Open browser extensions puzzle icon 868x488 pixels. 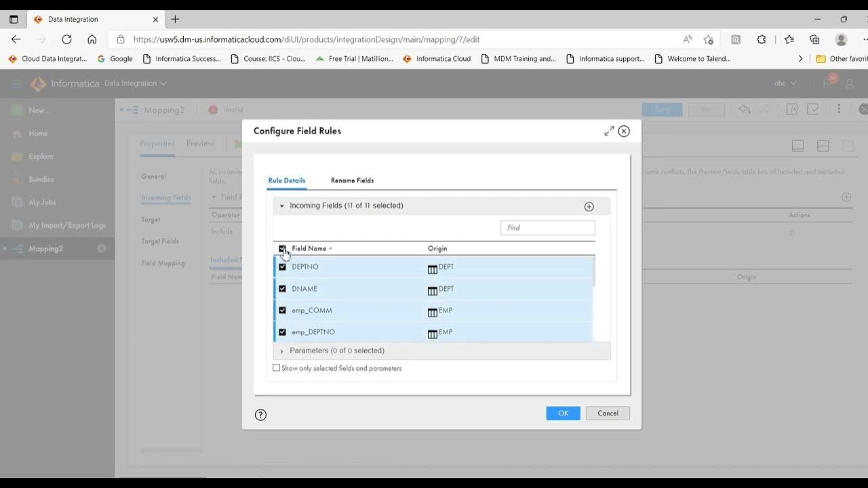click(x=762, y=39)
